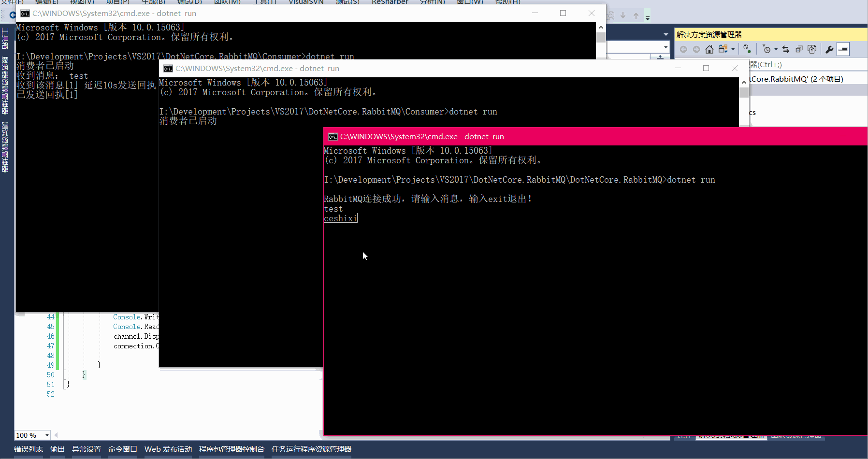Open the editor document list dropdown
868x459 pixels.
pos(666,34)
